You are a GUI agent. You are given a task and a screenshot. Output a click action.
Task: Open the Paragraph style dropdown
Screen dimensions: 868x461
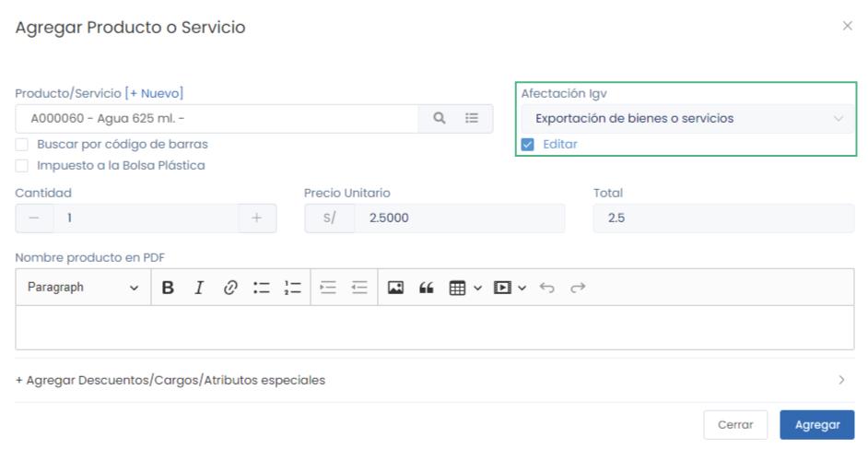click(83, 288)
